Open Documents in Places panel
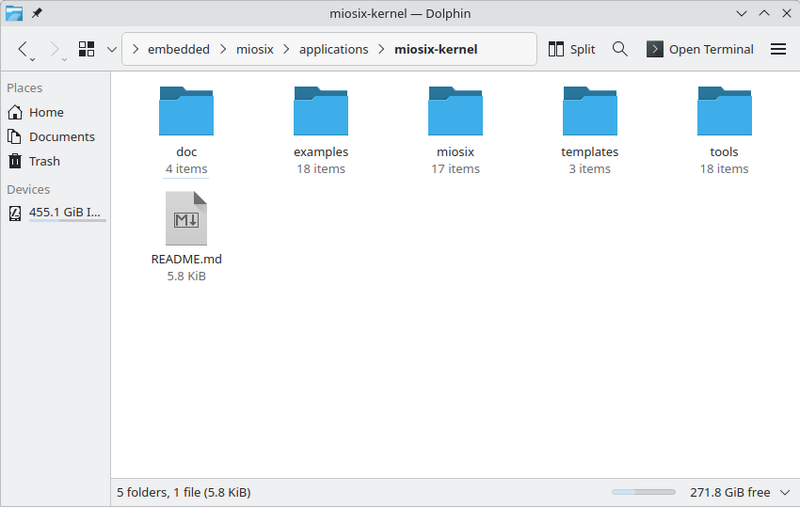 click(x=55, y=137)
